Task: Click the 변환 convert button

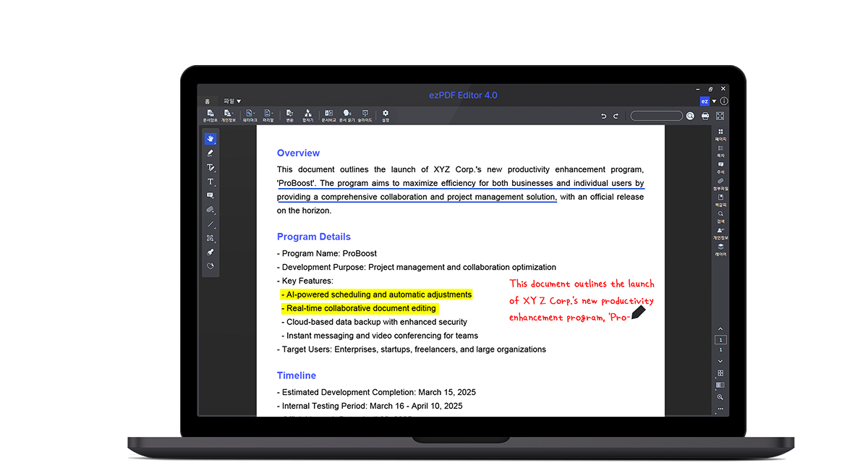Action: point(290,116)
